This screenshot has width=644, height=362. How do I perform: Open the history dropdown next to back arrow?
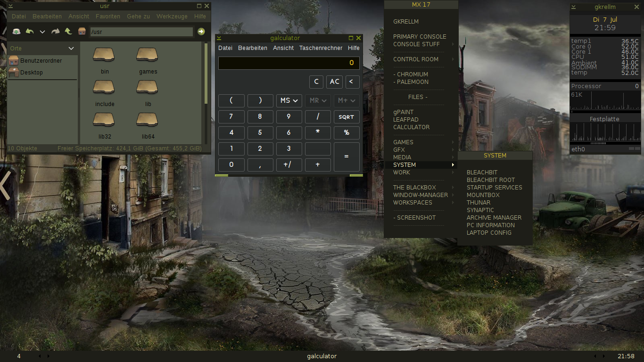(x=42, y=32)
